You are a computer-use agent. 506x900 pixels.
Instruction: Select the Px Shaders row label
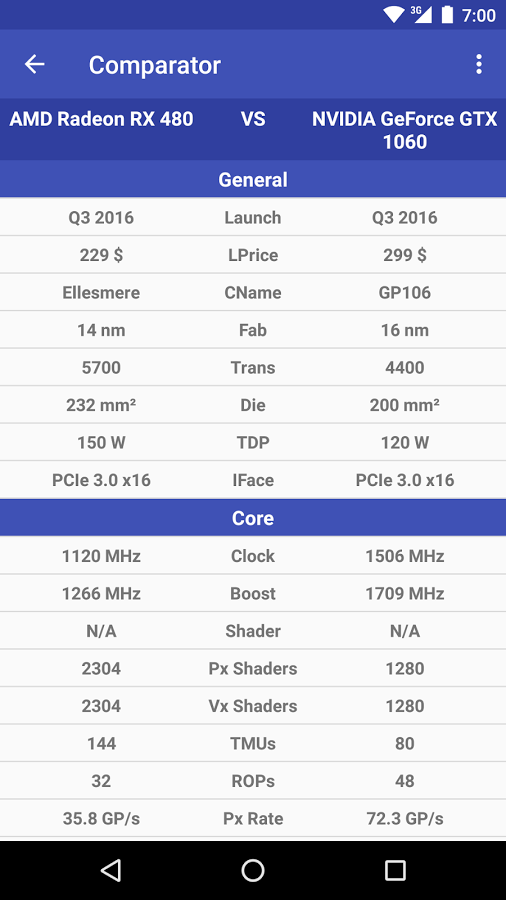click(253, 668)
